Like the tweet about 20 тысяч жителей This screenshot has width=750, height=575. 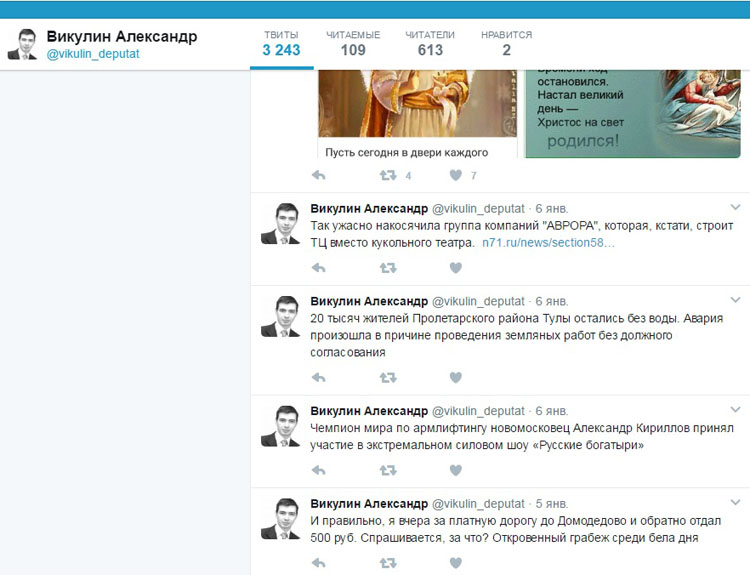(456, 378)
